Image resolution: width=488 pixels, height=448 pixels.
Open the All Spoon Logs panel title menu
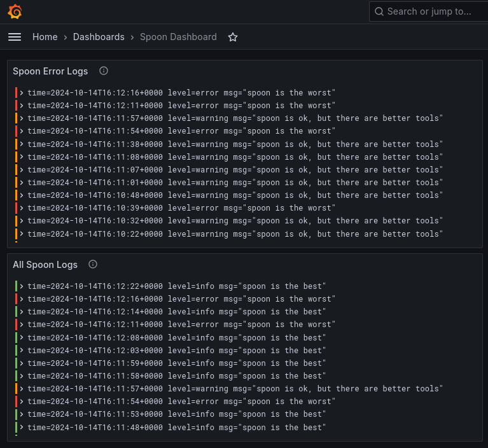click(x=45, y=265)
